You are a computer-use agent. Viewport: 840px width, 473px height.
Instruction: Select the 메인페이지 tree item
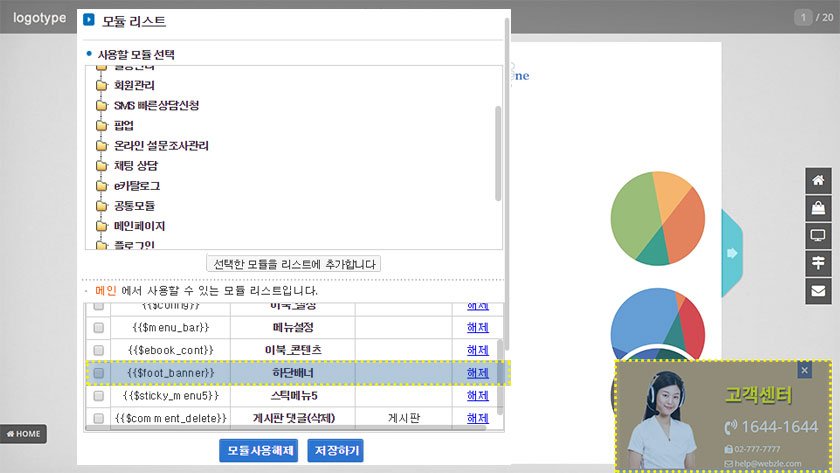(139, 225)
